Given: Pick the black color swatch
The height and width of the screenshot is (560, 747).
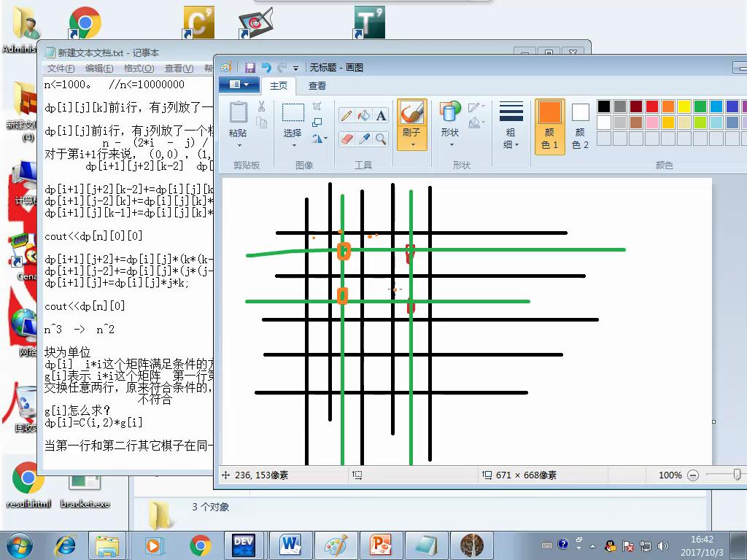Looking at the screenshot, I should (603, 106).
